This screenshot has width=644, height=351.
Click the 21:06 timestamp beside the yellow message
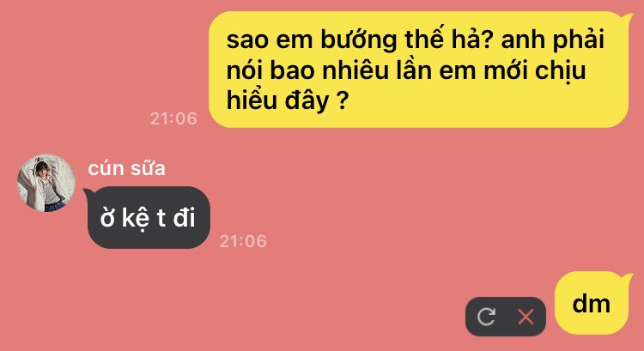pyautogui.click(x=173, y=118)
